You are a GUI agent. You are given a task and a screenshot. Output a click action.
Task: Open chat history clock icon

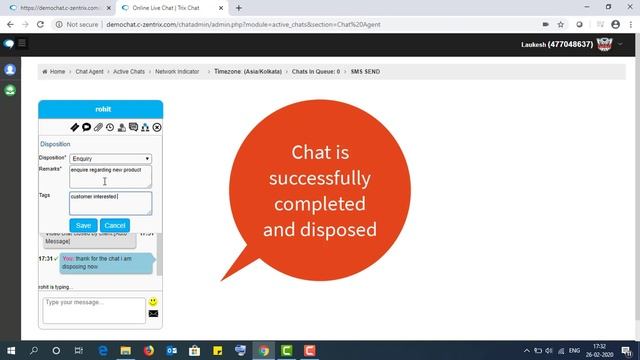(110, 127)
